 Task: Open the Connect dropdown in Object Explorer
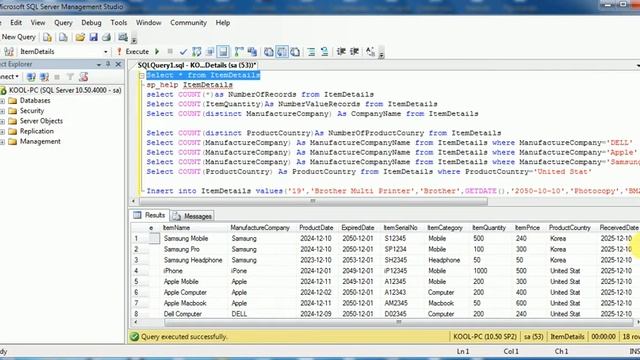point(9,77)
